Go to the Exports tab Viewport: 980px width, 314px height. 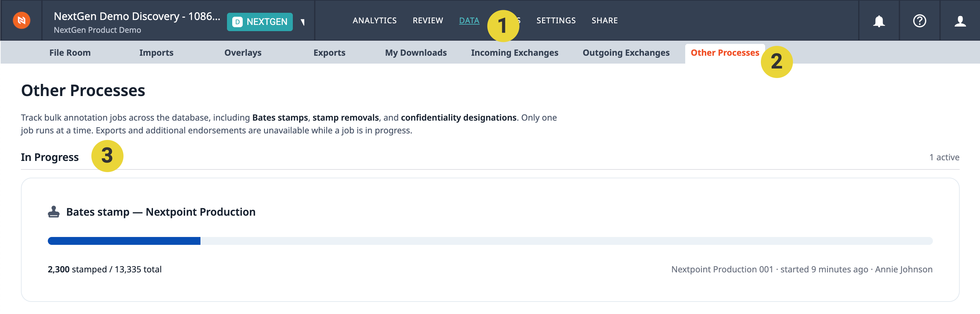tap(330, 53)
